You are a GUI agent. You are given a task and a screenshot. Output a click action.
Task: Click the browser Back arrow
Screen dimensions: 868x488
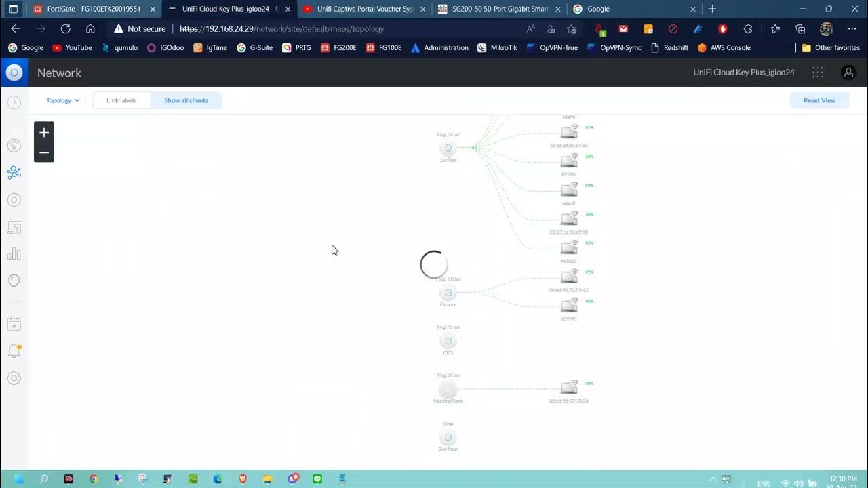tap(16, 29)
